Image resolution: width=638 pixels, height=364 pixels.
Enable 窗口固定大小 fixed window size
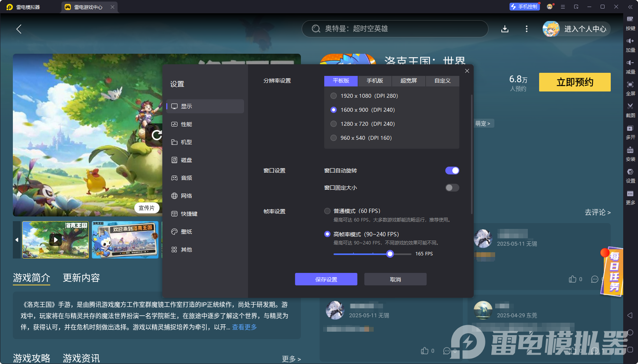pyautogui.click(x=452, y=187)
